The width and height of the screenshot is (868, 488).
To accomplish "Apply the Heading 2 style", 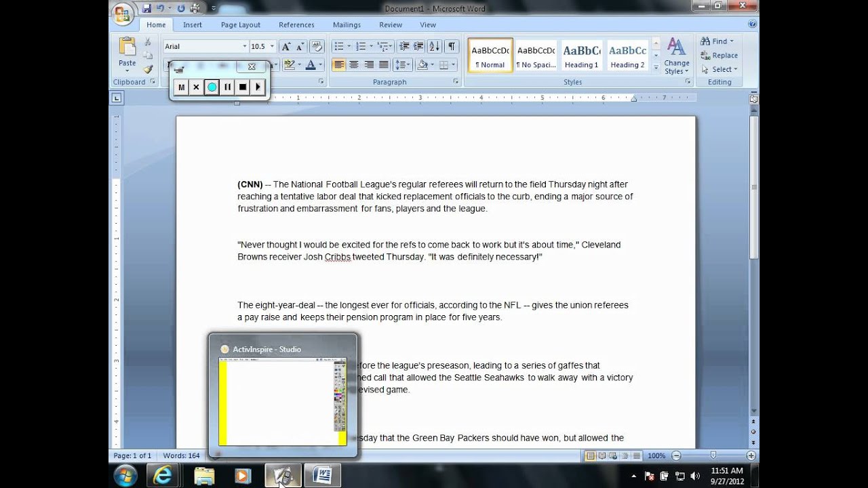I will pyautogui.click(x=627, y=55).
